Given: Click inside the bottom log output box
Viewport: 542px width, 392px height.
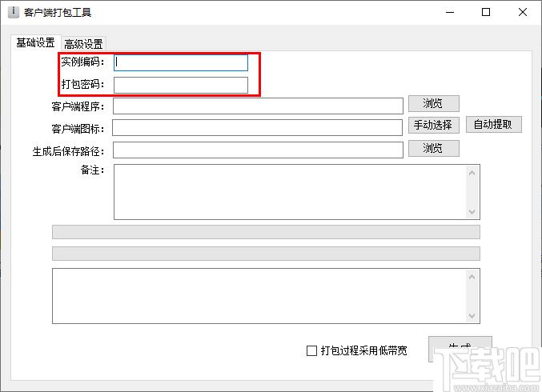Looking at the screenshot, I should pyautogui.click(x=266, y=296).
